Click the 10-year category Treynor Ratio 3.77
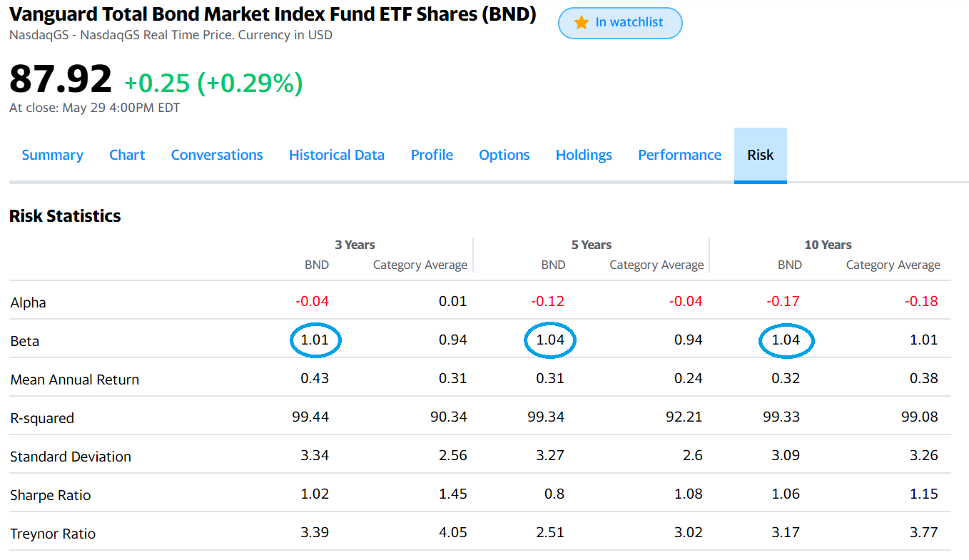Image resolution: width=969 pixels, height=560 pixels. (924, 532)
